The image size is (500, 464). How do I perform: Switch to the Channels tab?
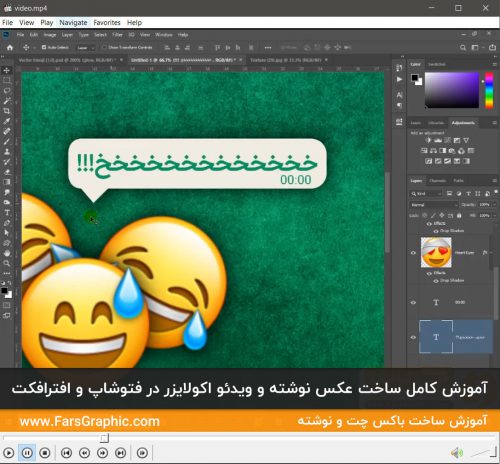[x=438, y=181]
